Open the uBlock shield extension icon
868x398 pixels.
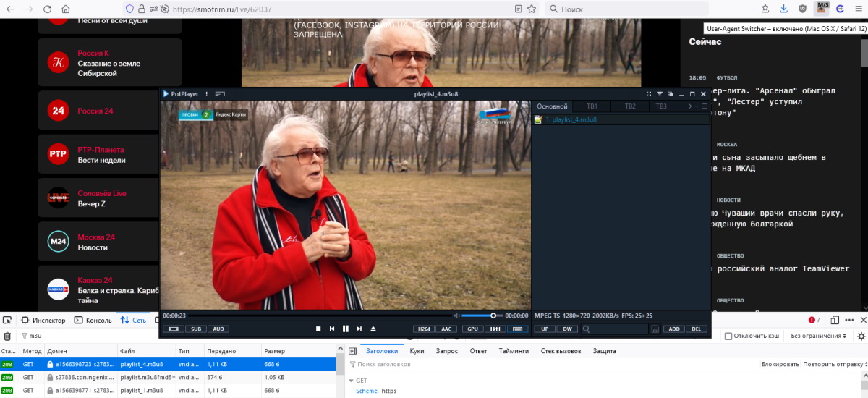coord(803,9)
